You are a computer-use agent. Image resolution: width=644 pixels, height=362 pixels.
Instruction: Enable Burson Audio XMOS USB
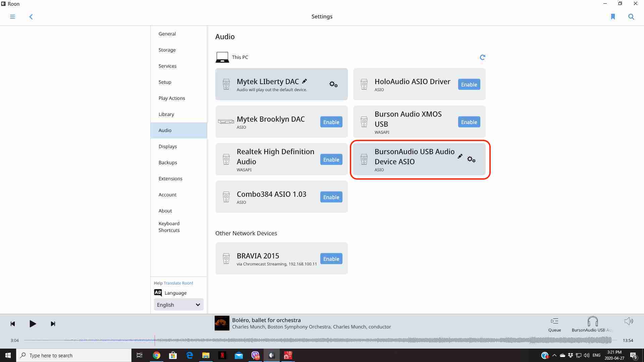pyautogui.click(x=469, y=122)
